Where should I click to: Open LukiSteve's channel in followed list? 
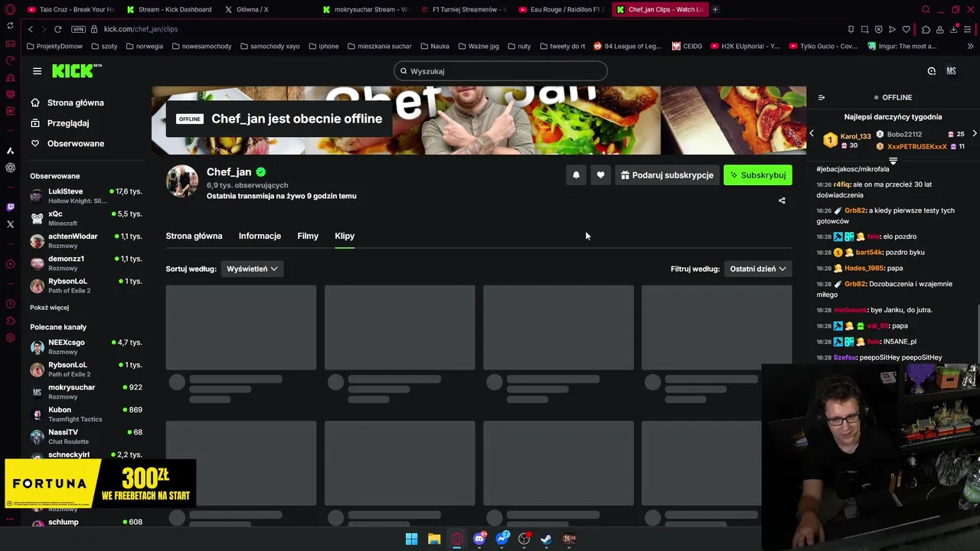tap(86, 196)
